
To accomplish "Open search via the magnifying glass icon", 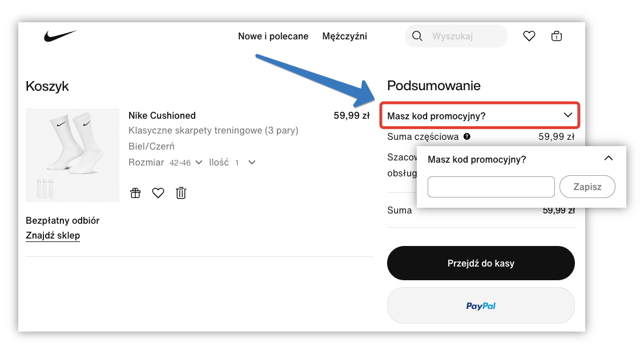I will coord(417,35).
